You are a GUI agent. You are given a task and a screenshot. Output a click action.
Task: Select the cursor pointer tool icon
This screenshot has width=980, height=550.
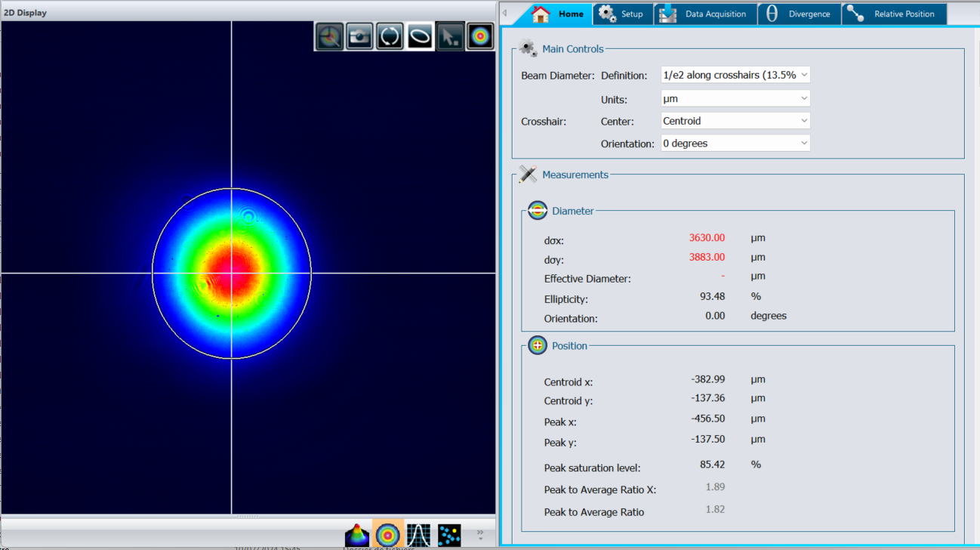click(450, 36)
